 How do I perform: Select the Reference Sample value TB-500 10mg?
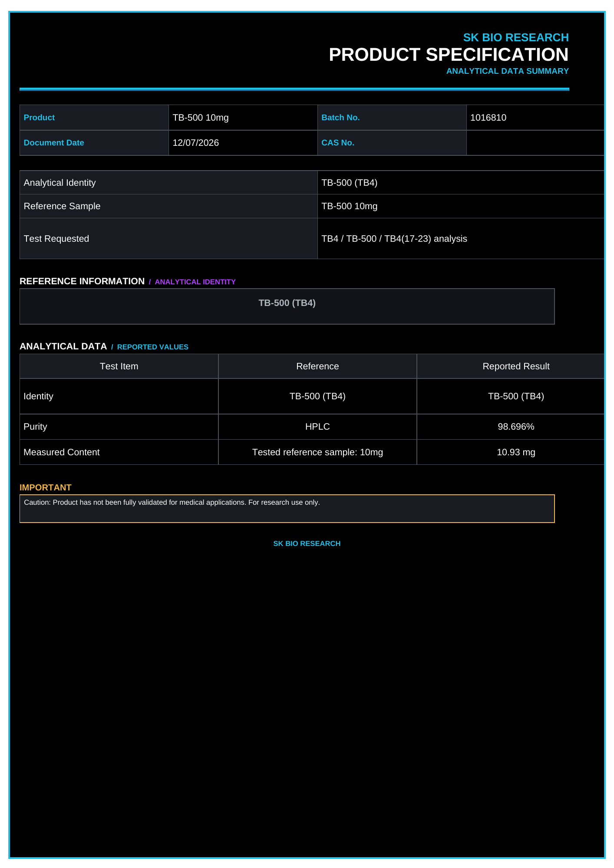coord(349,206)
